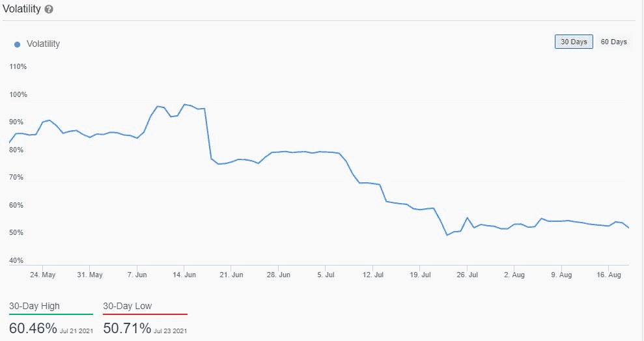644x341 pixels.
Task: Click the help question mark icon beside Volatility
Action: pos(49,10)
